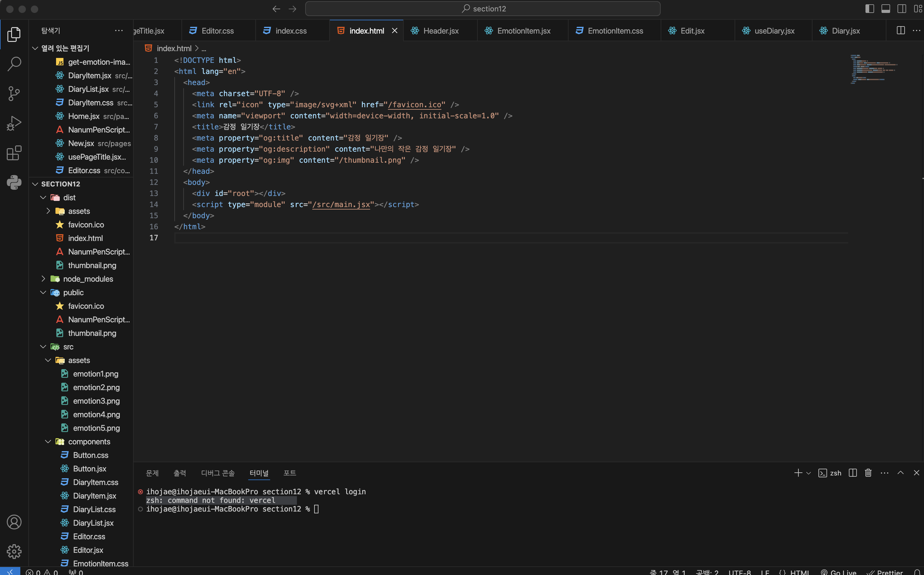Switch to the EmotionItem.jsx tab
Image resolution: width=924 pixels, height=575 pixels.
click(x=523, y=31)
